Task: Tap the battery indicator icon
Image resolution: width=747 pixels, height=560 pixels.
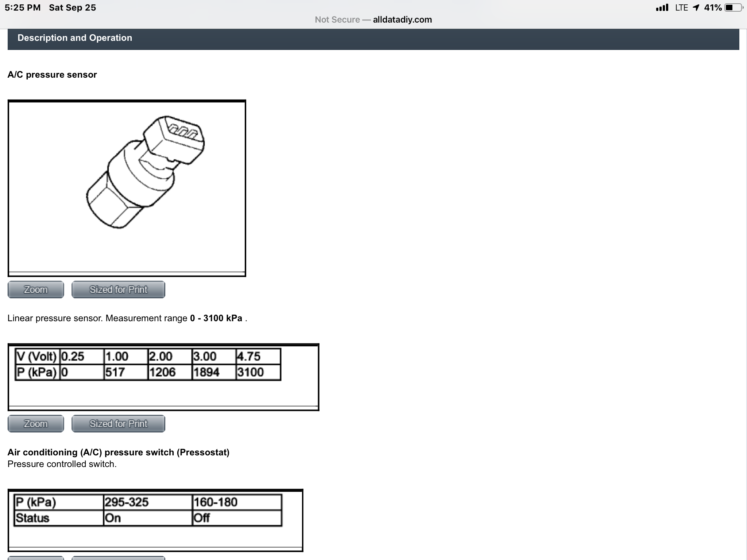Action: [734, 8]
